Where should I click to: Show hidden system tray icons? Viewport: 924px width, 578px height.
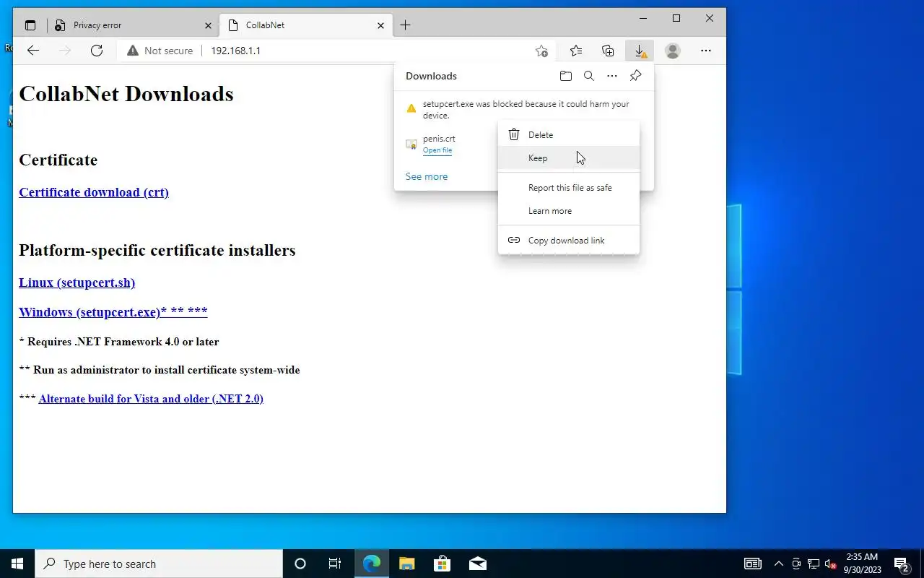(779, 564)
